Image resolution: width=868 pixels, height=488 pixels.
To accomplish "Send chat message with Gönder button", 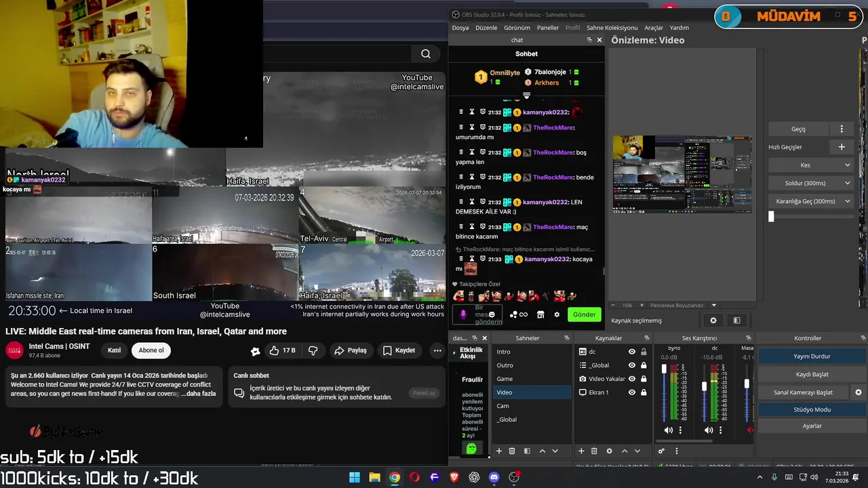I will click(x=584, y=314).
